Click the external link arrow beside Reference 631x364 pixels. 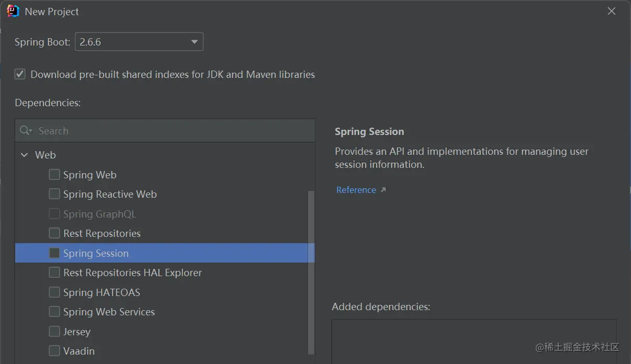[x=383, y=190]
